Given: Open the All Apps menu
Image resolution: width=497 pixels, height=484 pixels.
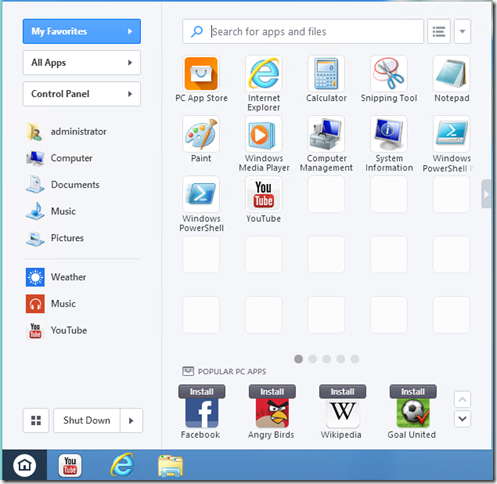Looking at the screenshot, I should click(82, 63).
